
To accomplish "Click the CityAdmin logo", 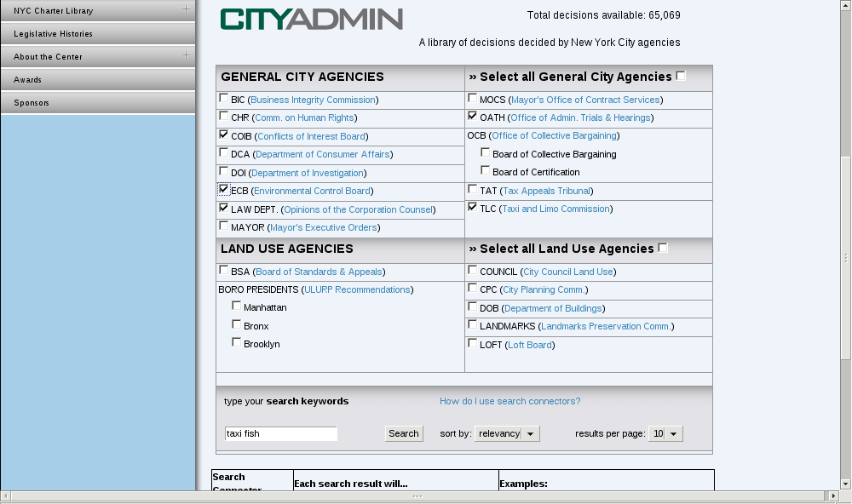I will click(x=311, y=20).
